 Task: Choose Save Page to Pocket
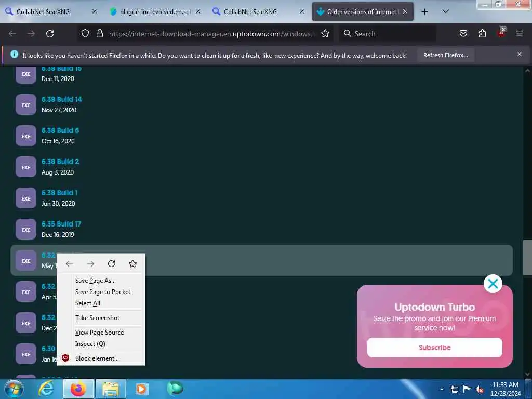pyautogui.click(x=101, y=292)
